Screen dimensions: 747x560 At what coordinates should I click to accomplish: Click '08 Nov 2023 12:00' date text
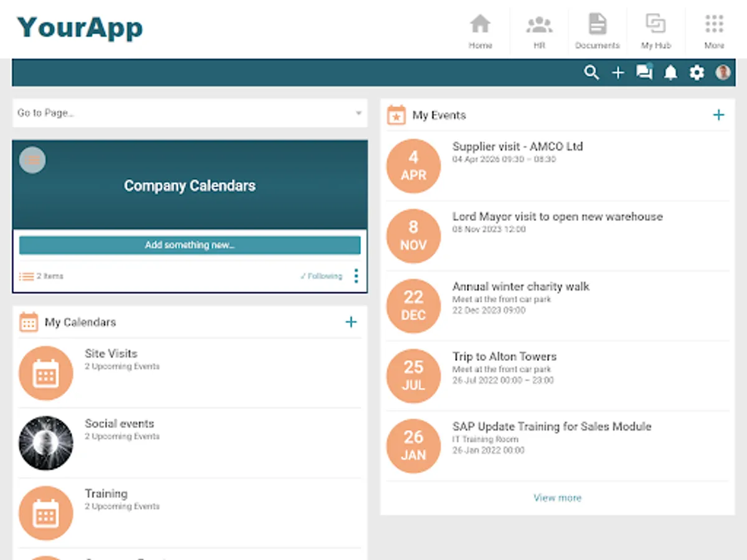pos(489,230)
